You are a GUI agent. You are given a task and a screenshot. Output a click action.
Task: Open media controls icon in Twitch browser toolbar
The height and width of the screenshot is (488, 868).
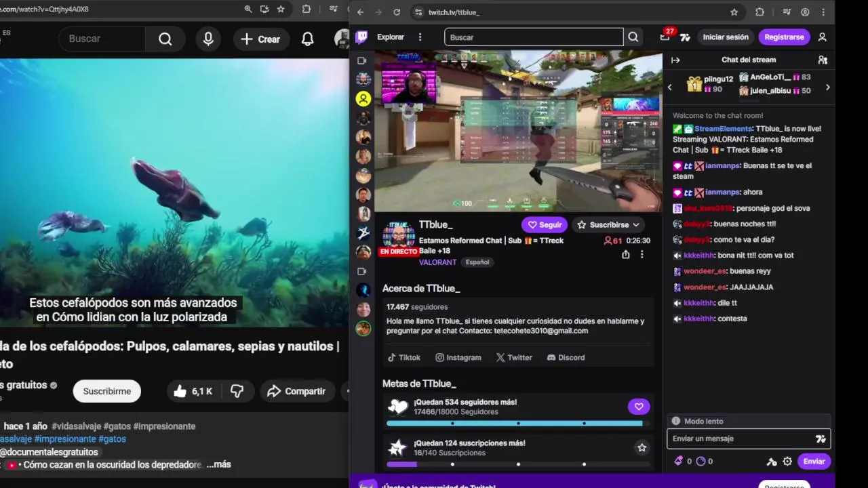click(x=787, y=12)
